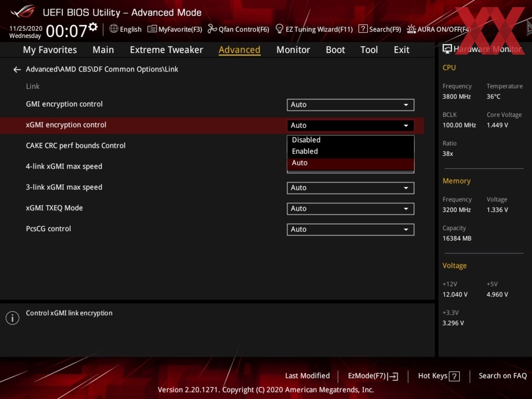Click the MyFavorite list icon
This screenshot has width=532, height=399.
pyautogui.click(x=152, y=29)
